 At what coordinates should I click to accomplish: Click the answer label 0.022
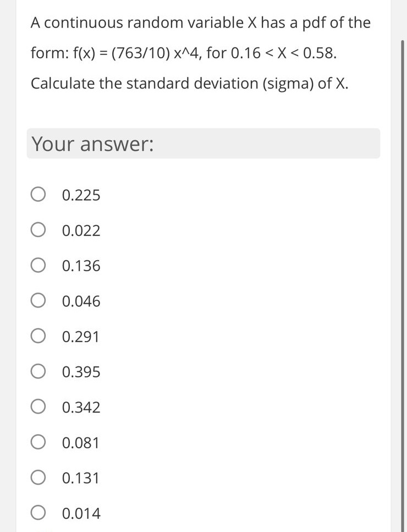[x=81, y=231]
